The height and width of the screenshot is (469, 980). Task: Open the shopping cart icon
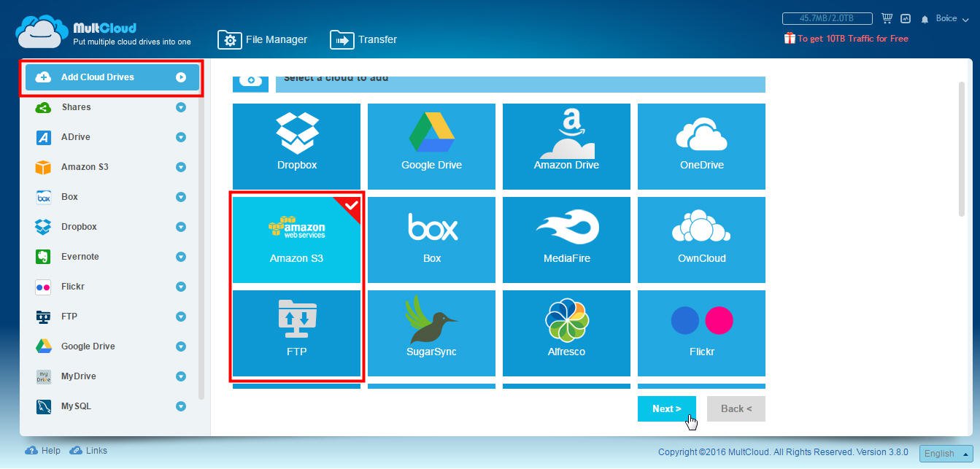point(887,18)
